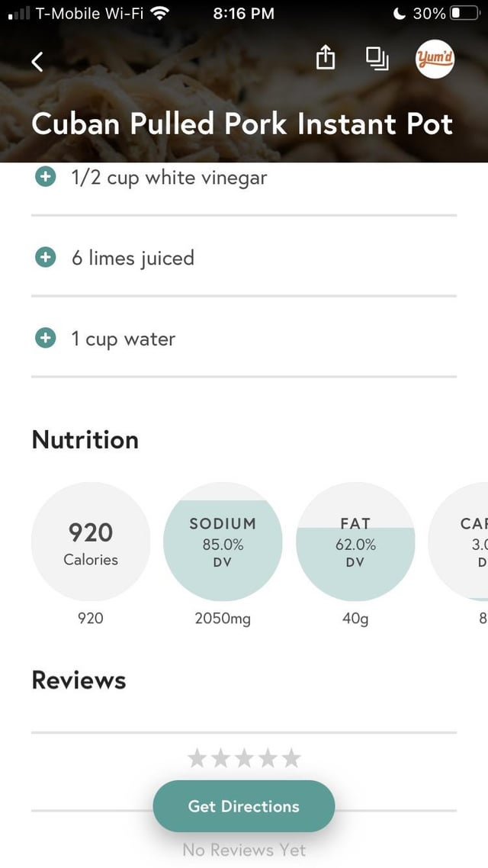Open the share sheet icon
The width and height of the screenshot is (488, 868).
[326, 59]
